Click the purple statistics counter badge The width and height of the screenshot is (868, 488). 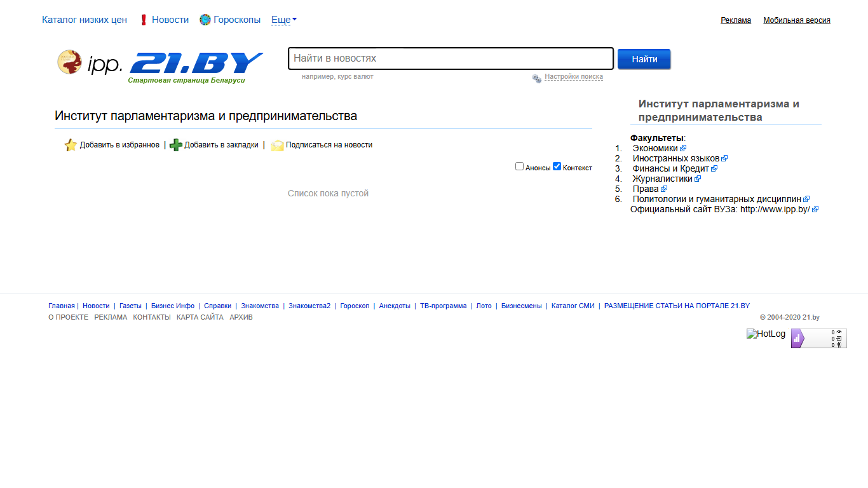818,338
